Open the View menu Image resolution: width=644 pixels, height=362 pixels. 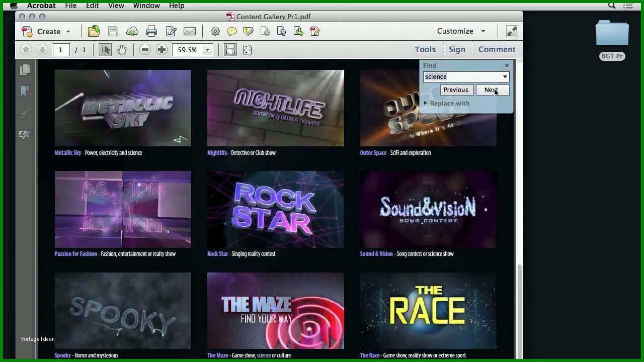[116, 6]
